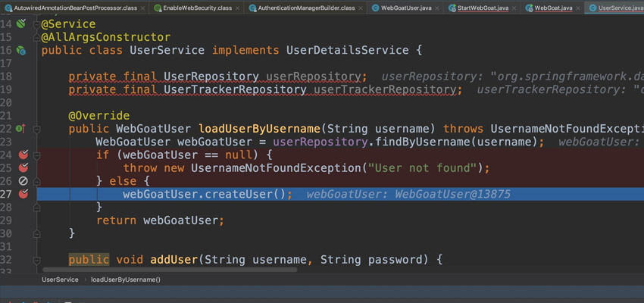Toggle off the breakpoint on line 24
The image size is (644, 303).
(x=23, y=155)
